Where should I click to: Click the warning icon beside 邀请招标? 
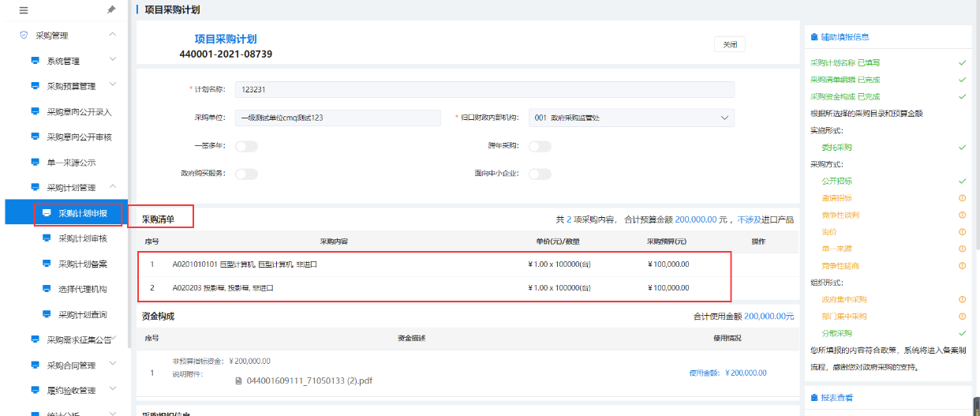[962, 198]
